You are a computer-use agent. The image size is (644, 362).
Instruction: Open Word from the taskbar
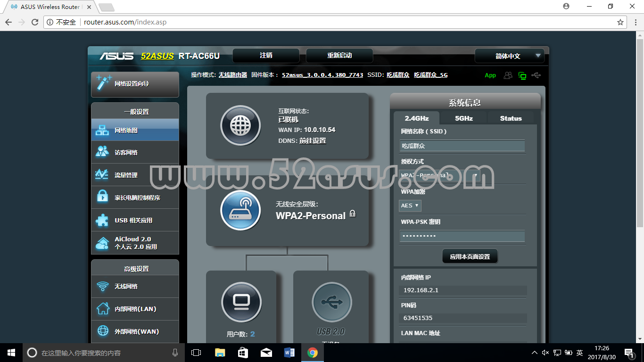coord(289,353)
